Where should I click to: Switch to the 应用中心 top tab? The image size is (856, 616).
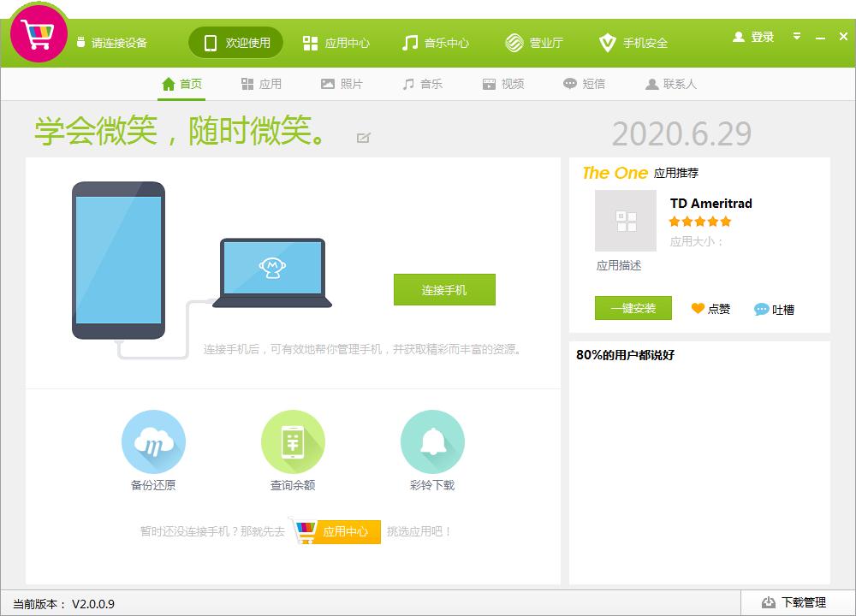[336, 43]
